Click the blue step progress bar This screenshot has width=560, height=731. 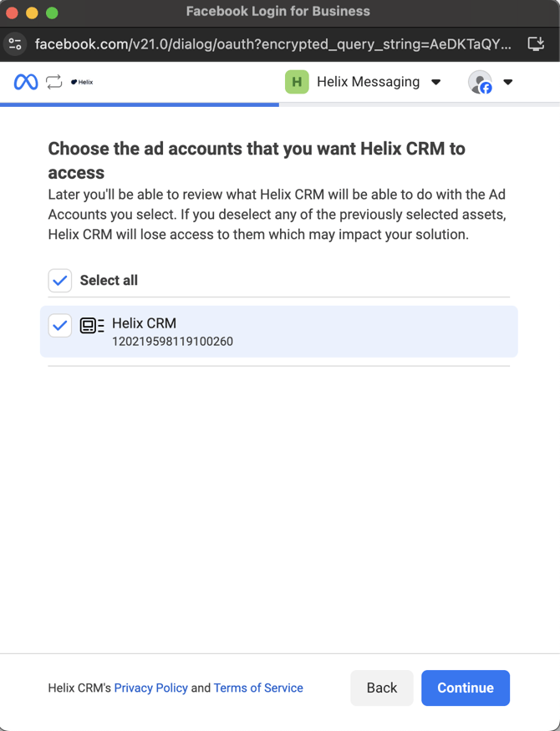point(140,104)
